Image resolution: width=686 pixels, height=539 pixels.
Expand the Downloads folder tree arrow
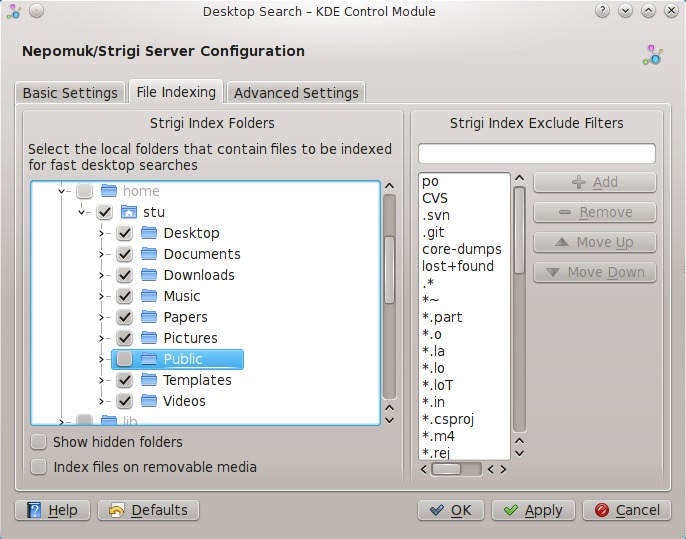point(102,275)
